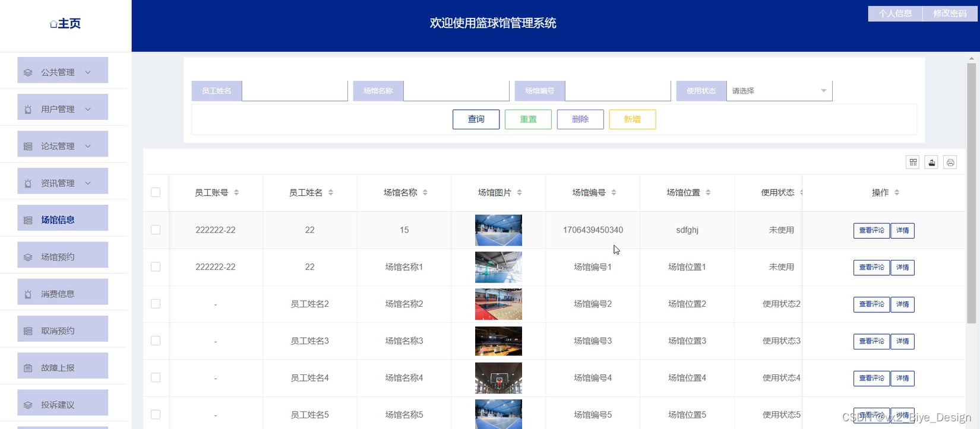Check the row for 场馆名称1
This screenshot has height=429, width=980.
click(156, 267)
